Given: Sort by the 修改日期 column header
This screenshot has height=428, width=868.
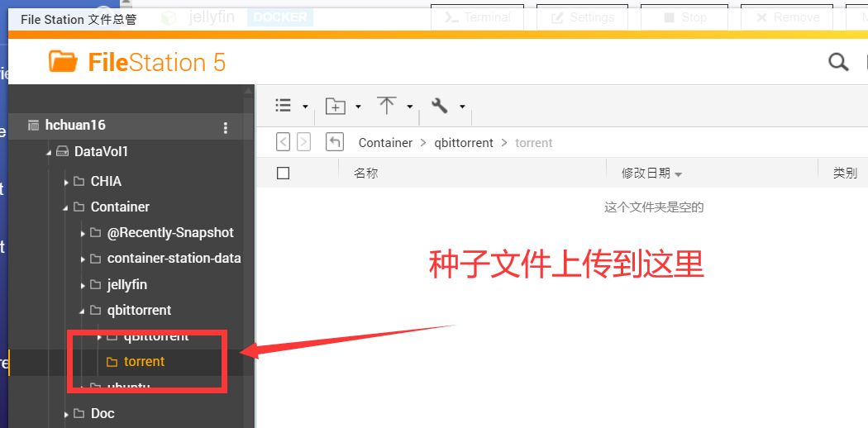Looking at the screenshot, I should [x=646, y=173].
